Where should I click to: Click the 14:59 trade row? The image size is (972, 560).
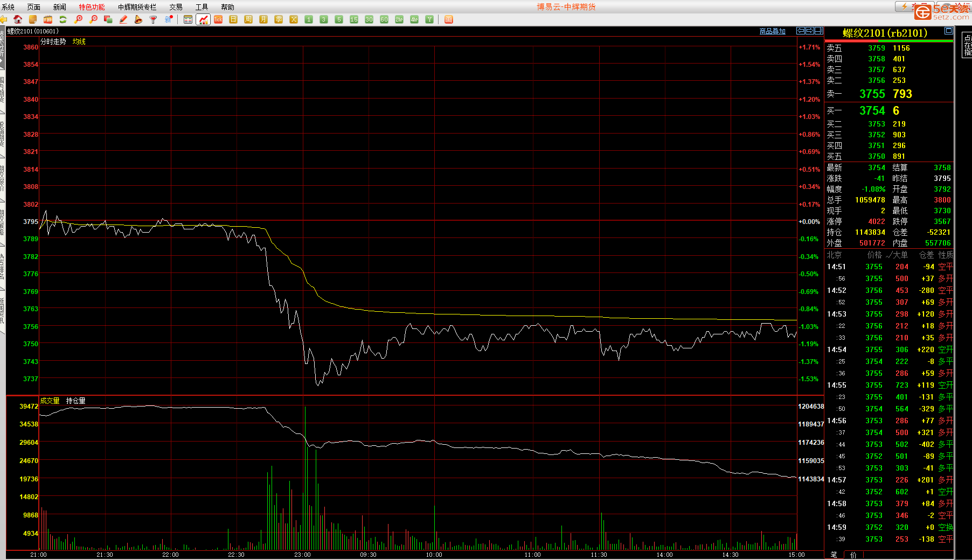pos(890,527)
